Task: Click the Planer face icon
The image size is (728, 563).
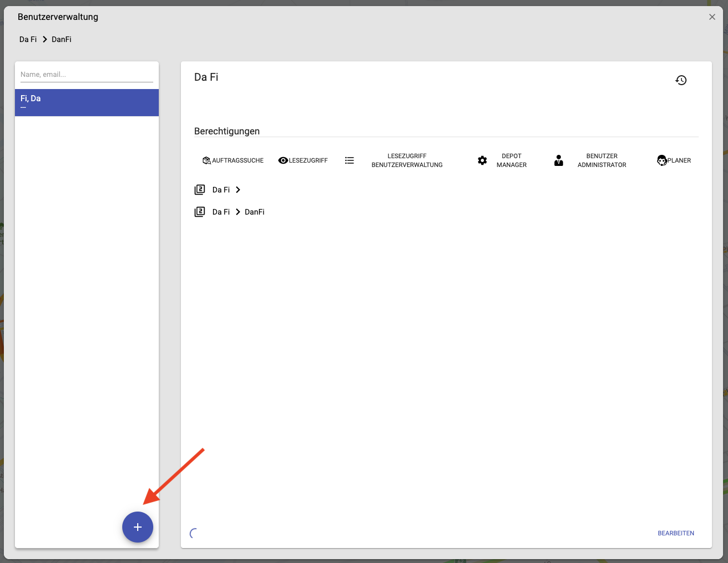Action: [x=662, y=160]
